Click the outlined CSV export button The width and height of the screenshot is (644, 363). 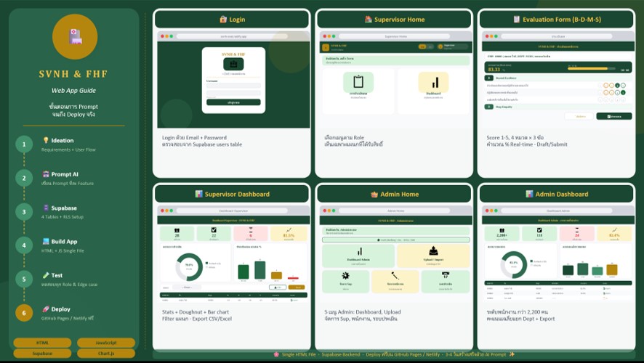coord(278,287)
